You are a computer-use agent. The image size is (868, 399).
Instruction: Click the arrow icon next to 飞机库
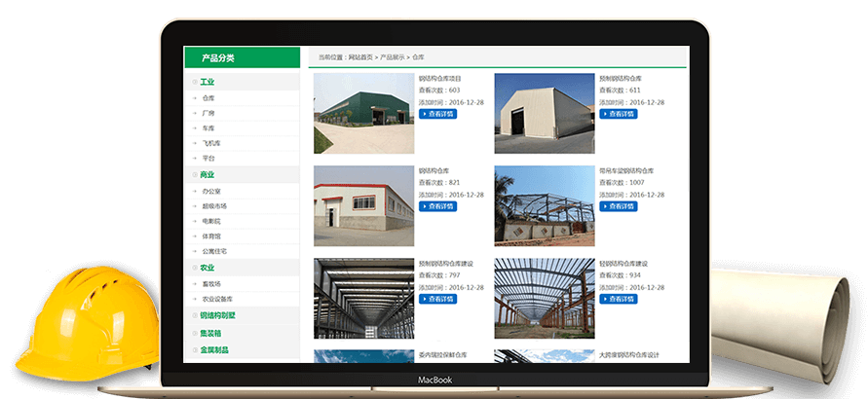[195, 143]
